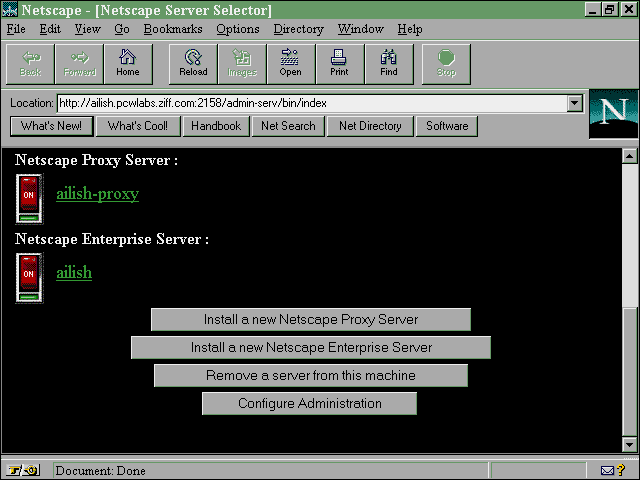Restore the Netscape window size
This screenshot has width=640, height=480.
609,10
